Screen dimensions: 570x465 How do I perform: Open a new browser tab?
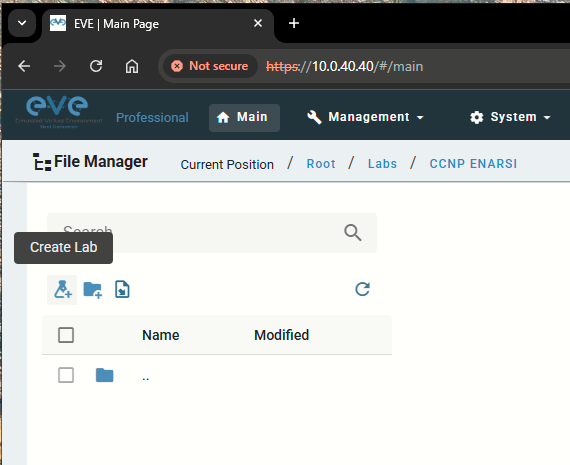[294, 23]
